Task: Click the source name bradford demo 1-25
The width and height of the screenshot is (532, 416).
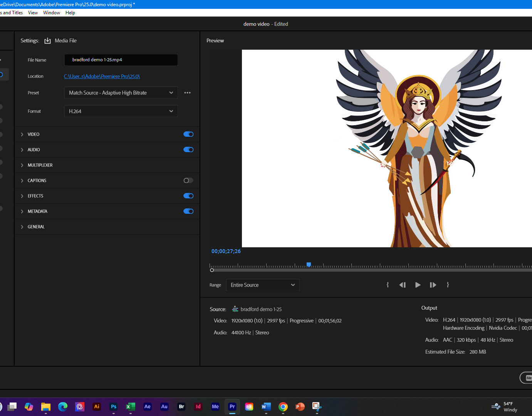Action: click(261, 309)
